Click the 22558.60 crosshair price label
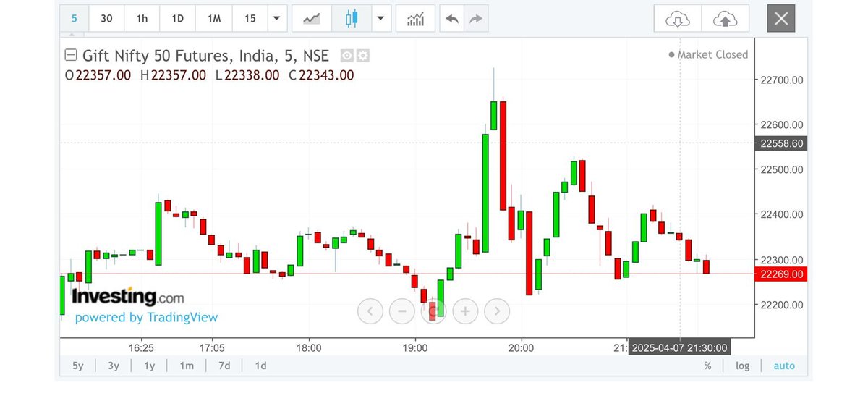This screenshot has width=868, height=401. 781,143
